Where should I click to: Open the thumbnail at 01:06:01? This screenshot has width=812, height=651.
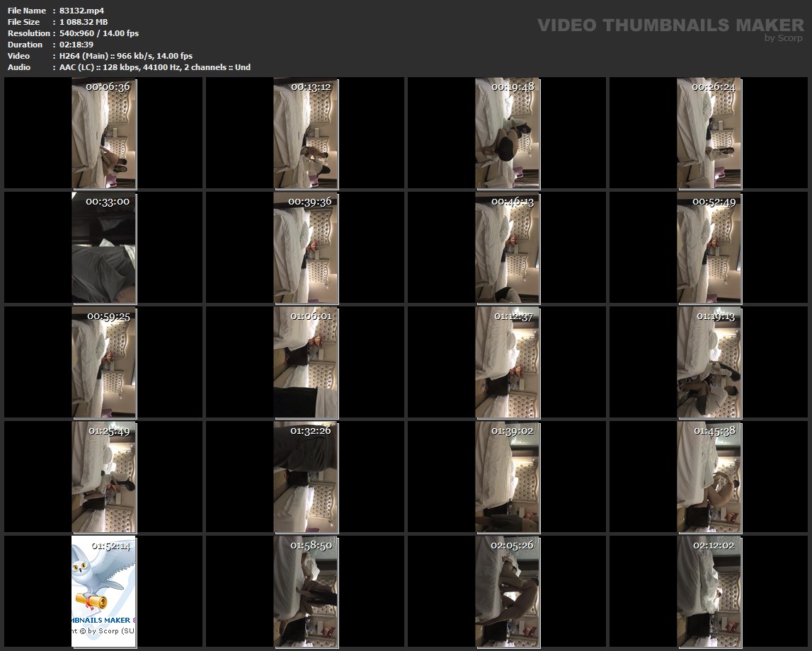(306, 362)
